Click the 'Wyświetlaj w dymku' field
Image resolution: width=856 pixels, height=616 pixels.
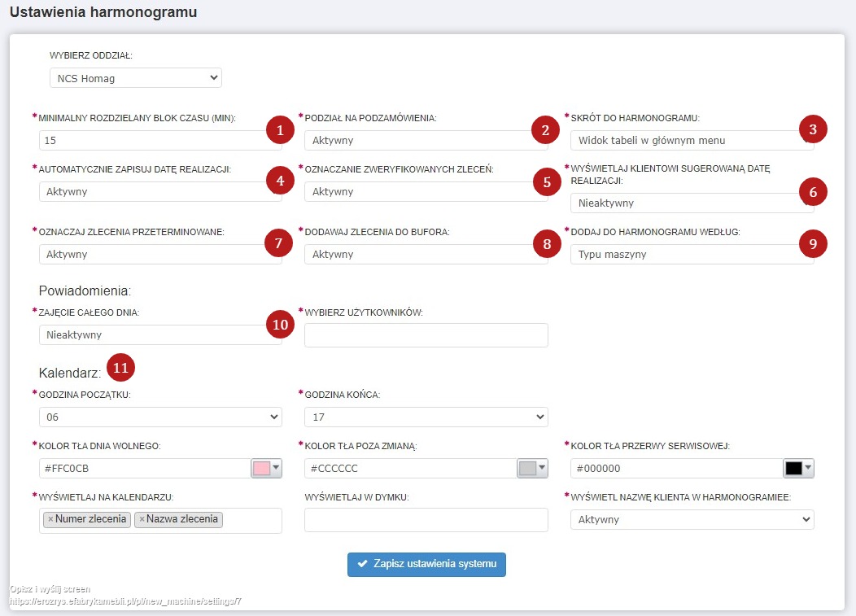pos(426,520)
